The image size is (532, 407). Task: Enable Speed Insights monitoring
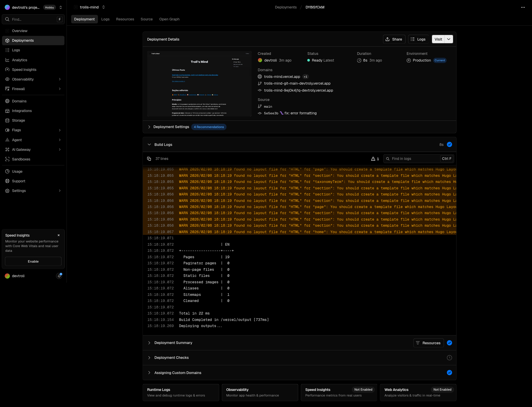coord(33,261)
